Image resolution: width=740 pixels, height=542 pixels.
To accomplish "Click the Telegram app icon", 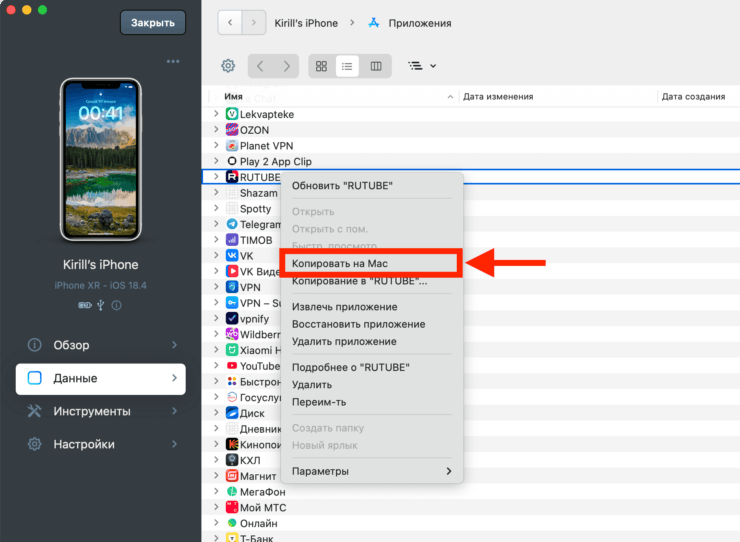I will point(232,224).
